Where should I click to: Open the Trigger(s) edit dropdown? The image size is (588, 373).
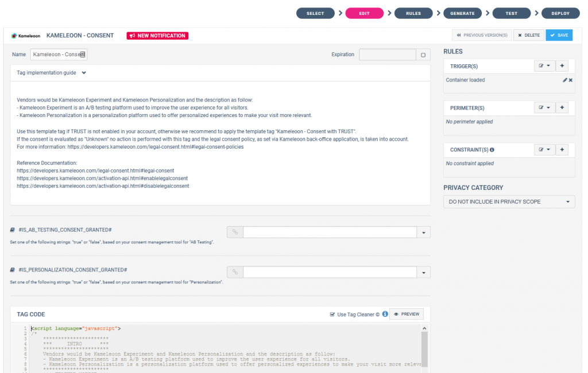(543, 66)
